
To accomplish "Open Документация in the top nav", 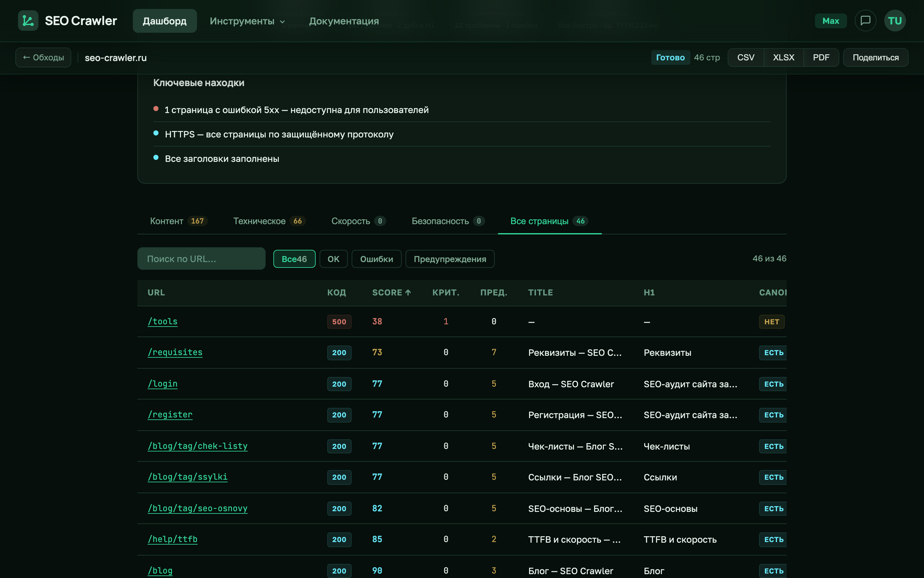I will (344, 21).
